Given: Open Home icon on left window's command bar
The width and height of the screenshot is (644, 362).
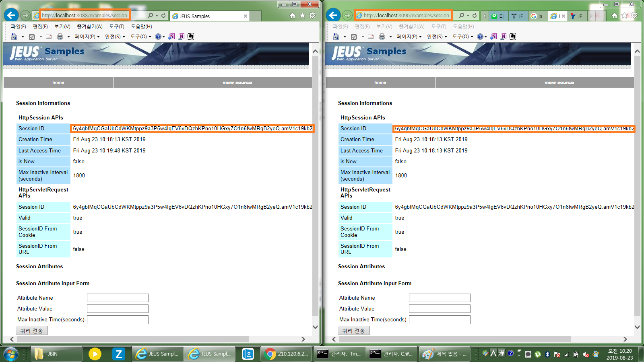Looking at the screenshot, I should point(14,37).
